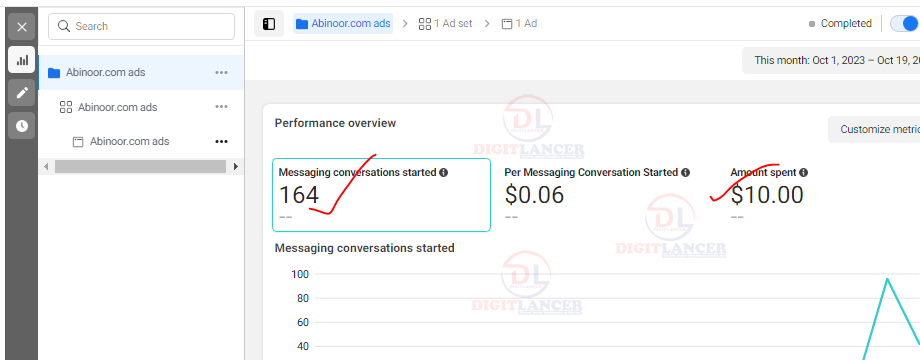Image resolution: width=920 pixels, height=360 pixels.
Task: Click the Customize metrics button
Action: [874, 130]
